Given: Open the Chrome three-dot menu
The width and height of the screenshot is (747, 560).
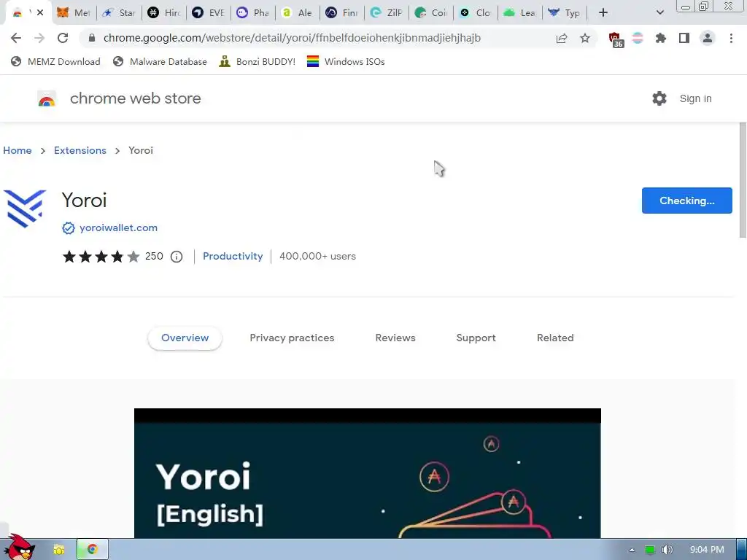Looking at the screenshot, I should [731, 38].
